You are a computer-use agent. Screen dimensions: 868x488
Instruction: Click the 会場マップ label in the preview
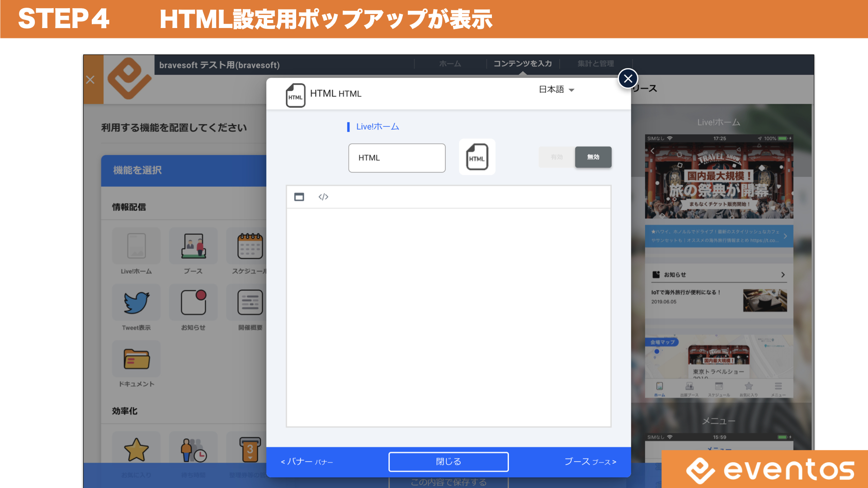coord(662,342)
